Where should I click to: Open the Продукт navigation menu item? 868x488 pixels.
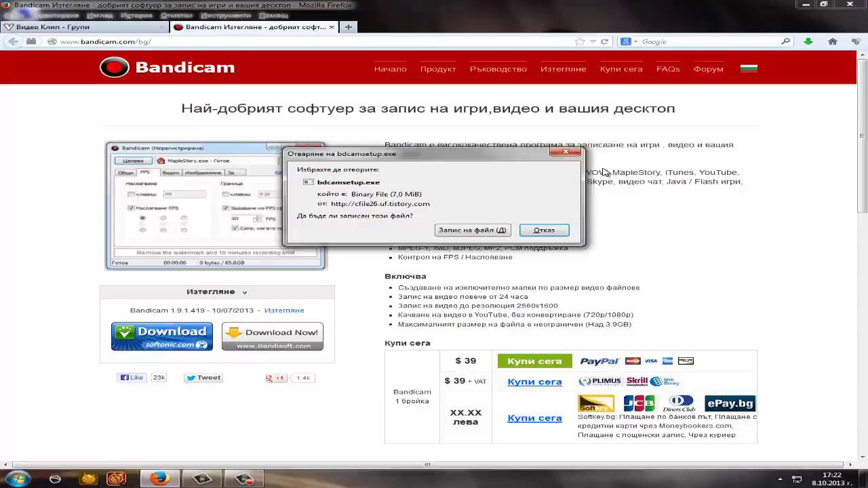point(437,69)
